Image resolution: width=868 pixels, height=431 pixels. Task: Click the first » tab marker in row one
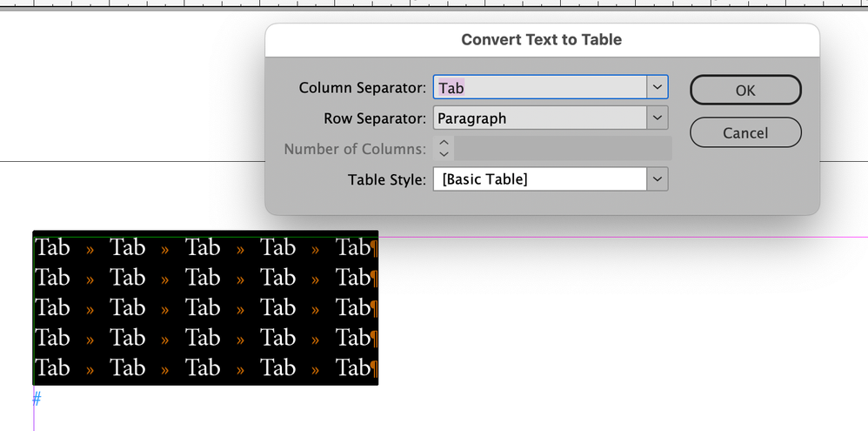(x=90, y=250)
